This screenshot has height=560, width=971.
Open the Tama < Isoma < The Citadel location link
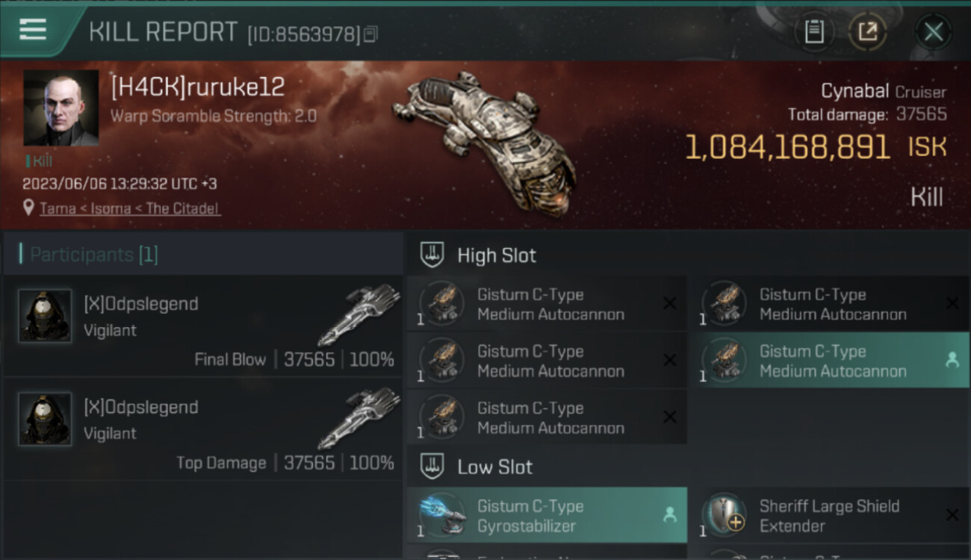pos(130,208)
